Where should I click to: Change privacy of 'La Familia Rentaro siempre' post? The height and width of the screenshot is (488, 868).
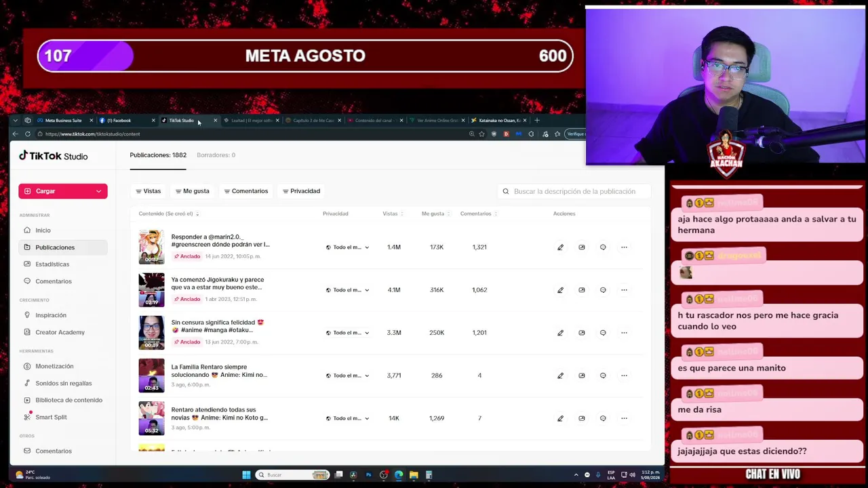(x=347, y=375)
